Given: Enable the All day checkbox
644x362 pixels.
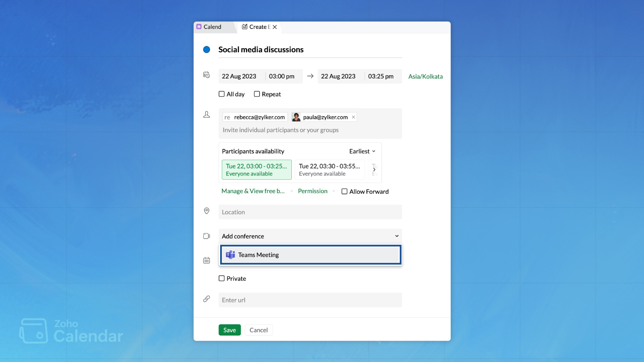Looking at the screenshot, I should (222, 94).
